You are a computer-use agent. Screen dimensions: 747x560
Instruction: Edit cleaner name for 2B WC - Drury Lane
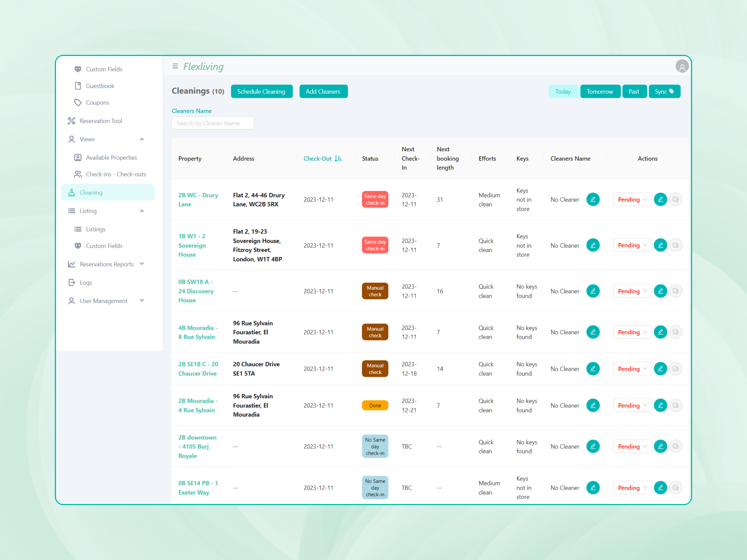click(593, 199)
